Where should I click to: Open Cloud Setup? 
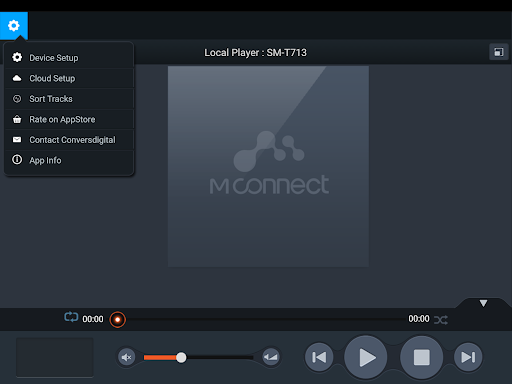69,78
